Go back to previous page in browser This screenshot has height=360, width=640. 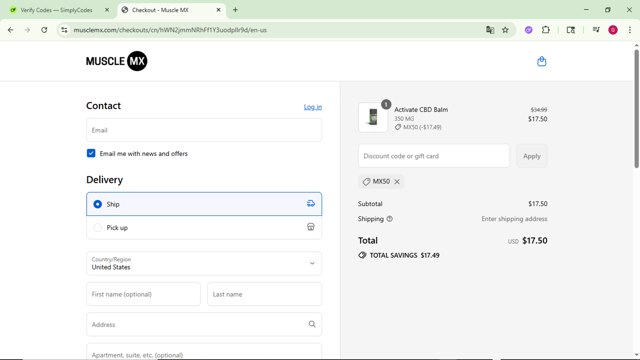pyautogui.click(x=11, y=30)
